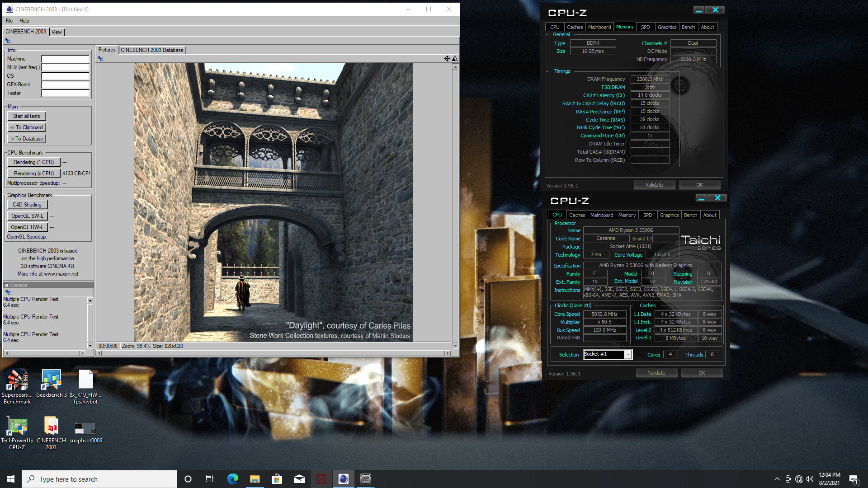Click Start all tests button

(x=27, y=116)
